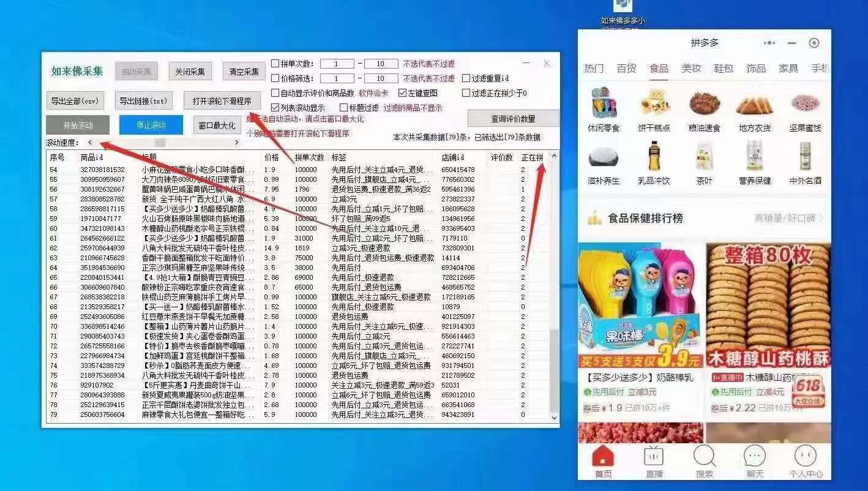The width and height of the screenshot is (868, 491).
Task: Select the 食品 tab
Action: [x=659, y=68]
